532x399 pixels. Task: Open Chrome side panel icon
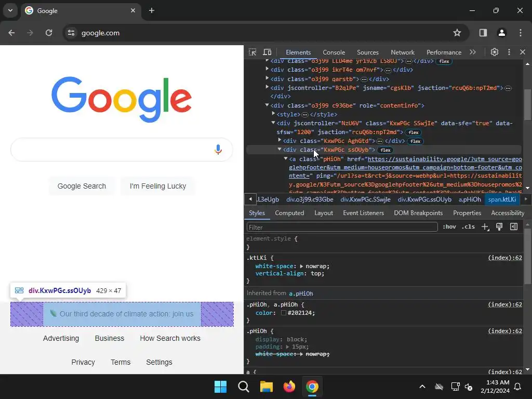(483, 33)
